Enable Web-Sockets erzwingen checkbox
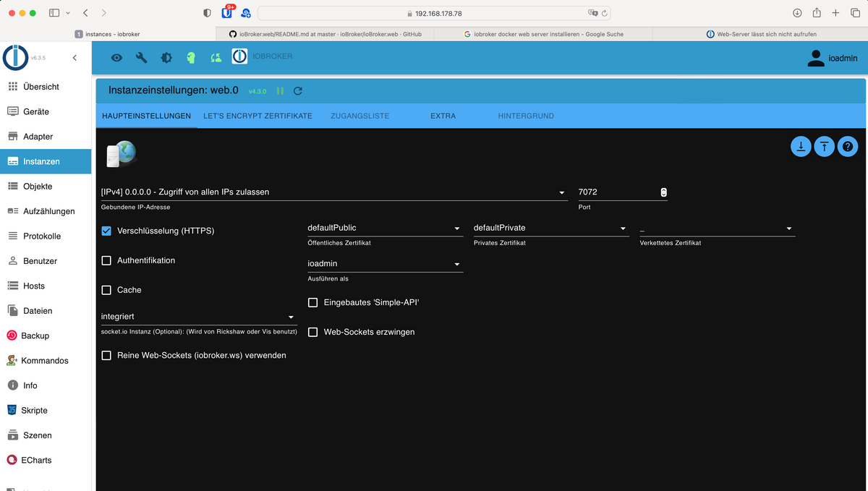 (313, 332)
